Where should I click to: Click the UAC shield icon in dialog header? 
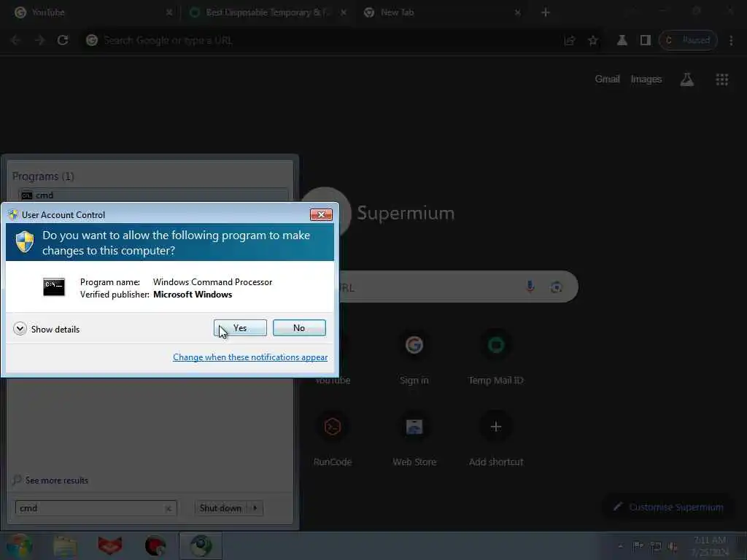24,242
